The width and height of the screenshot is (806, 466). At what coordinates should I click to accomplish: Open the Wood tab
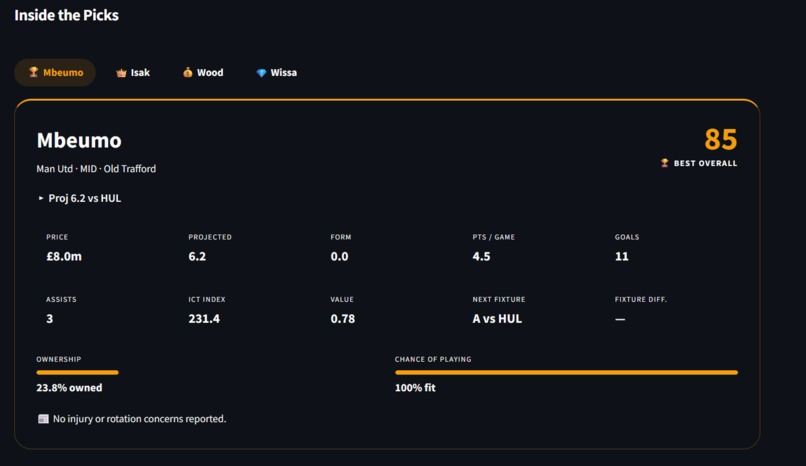pyautogui.click(x=203, y=72)
